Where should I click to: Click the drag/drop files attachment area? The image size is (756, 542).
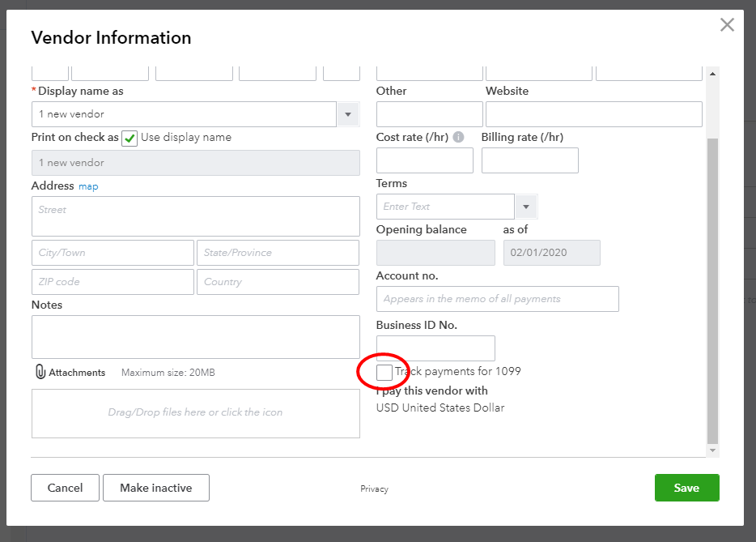coord(195,413)
